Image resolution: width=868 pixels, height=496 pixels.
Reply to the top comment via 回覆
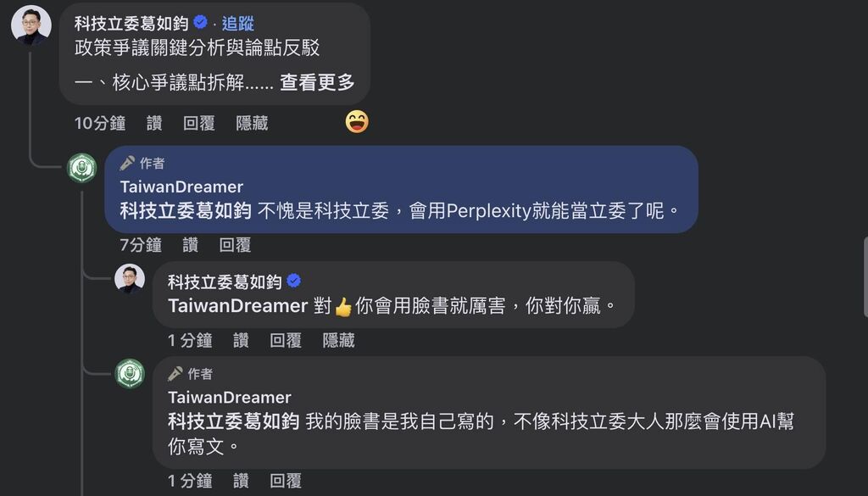(x=198, y=123)
